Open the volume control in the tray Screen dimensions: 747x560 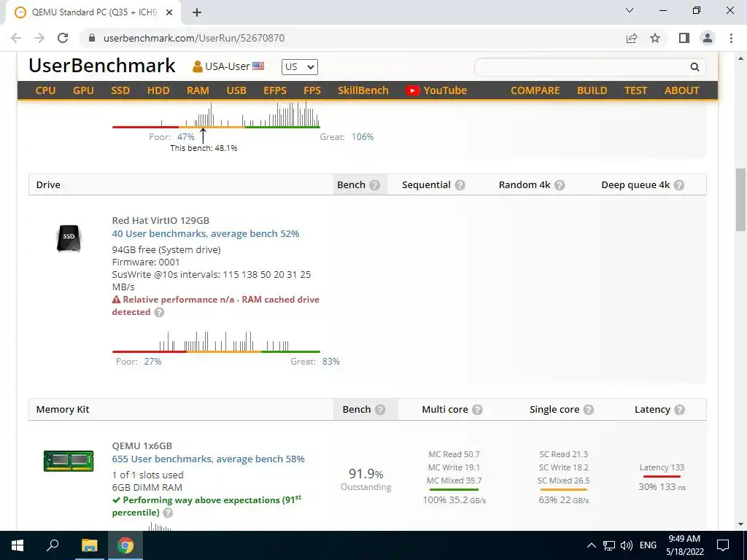coord(627,545)
